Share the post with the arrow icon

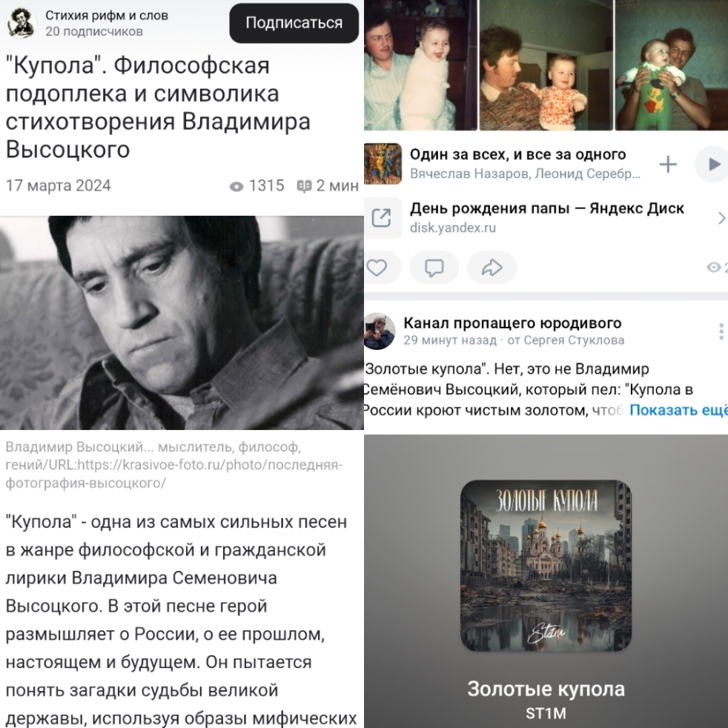(492, 268)
